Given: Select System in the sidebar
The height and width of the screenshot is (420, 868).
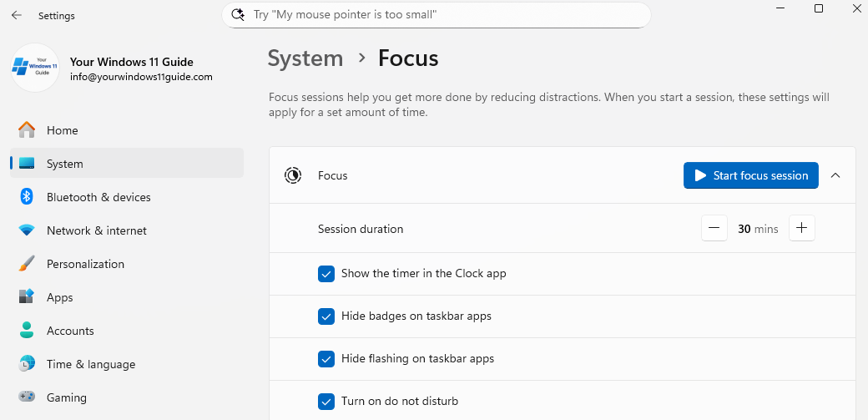Looking at the screenshot, I should (x=127, y=164).
